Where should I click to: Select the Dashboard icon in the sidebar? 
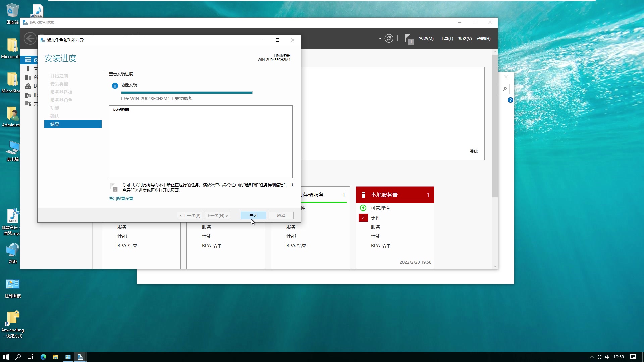pos(28,60)
